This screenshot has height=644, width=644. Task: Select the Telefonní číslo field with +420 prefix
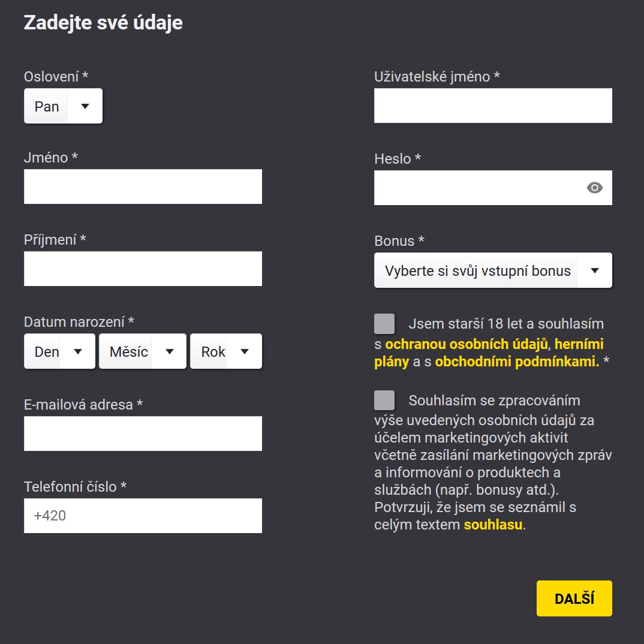[x=143, y=515]
